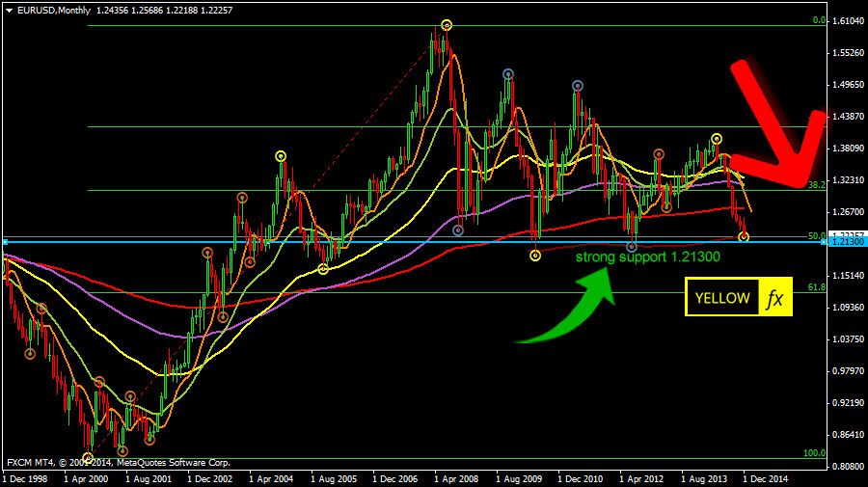This screenshot has width=868, height=487.
Task: Click the Fibonacci 38.2 level label
Action: pyautogui.click(x=816, y=184)
